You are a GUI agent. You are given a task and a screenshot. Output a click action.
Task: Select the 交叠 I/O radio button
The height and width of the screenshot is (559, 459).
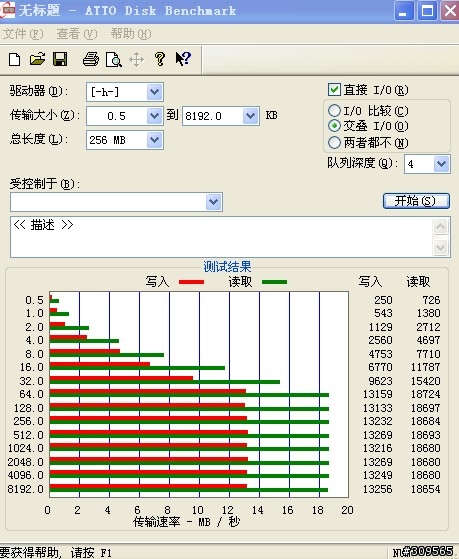tap(334, 126)
